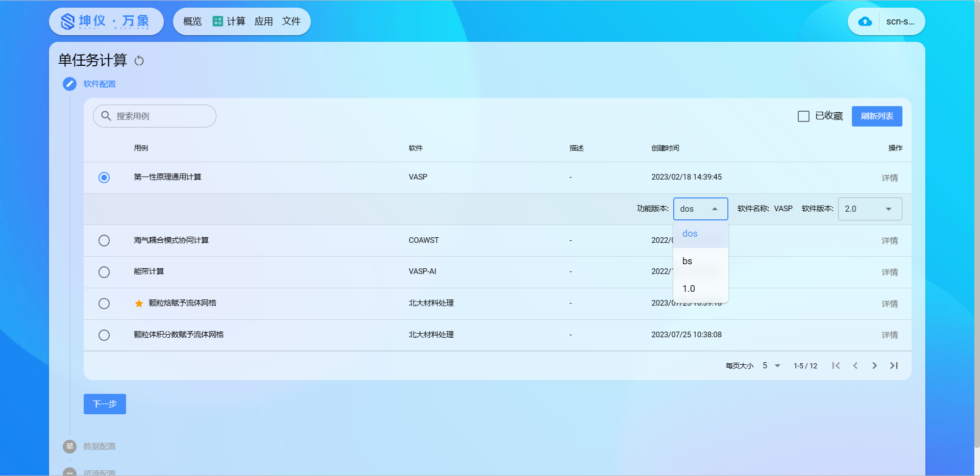
Task: Select the 海气耦合模式协同计算 radio button
Action: (x=104, y=240)
